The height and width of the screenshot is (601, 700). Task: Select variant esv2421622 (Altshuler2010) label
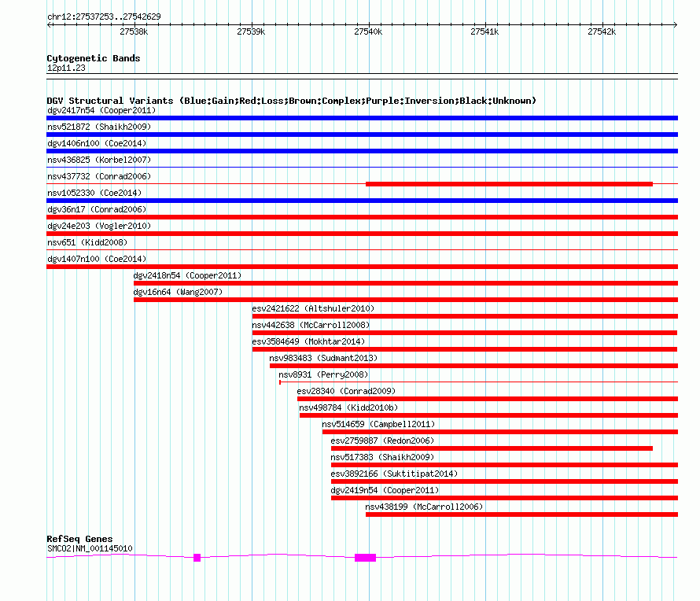click(x=313, y=308)
